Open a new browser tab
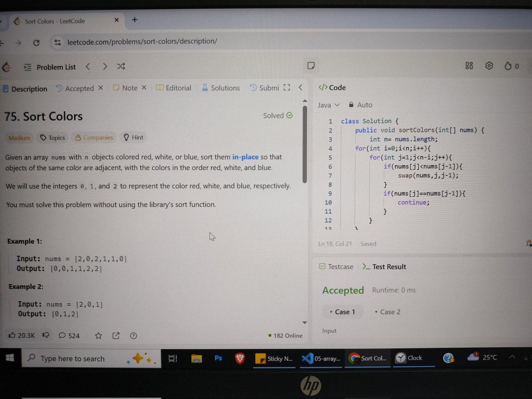 tap(135, 20)
